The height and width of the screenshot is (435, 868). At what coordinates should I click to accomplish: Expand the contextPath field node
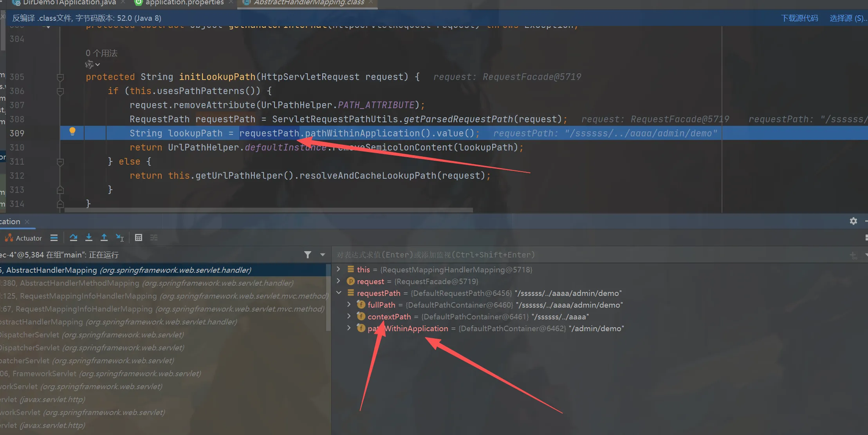pyautogui.click(x=349, y=316)
